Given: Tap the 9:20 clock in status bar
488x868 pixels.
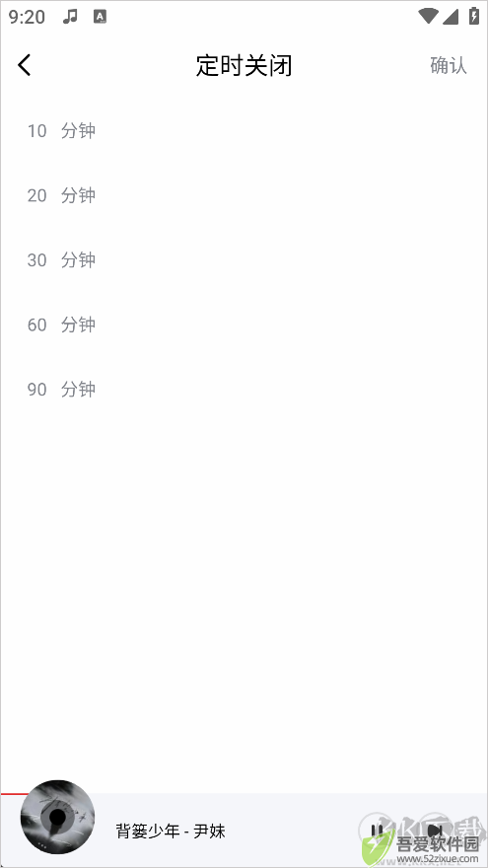Looking at the screenshot, I should (x=27, y=17).
